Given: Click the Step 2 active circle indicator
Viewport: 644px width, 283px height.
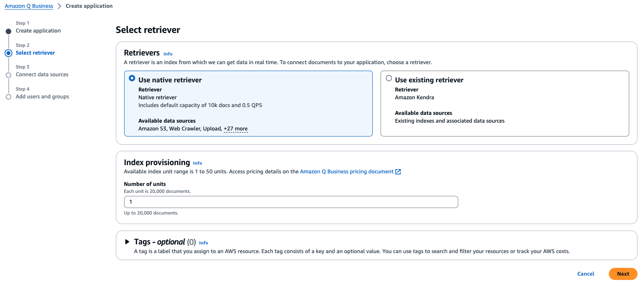Looking at the screenshot, I should (x=8, y=53).
